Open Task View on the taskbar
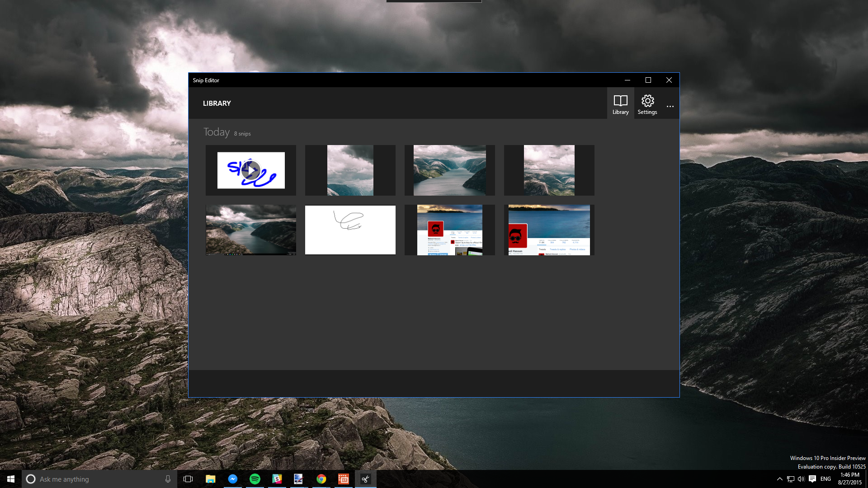 pyautogui.click(x=188, y=479)
